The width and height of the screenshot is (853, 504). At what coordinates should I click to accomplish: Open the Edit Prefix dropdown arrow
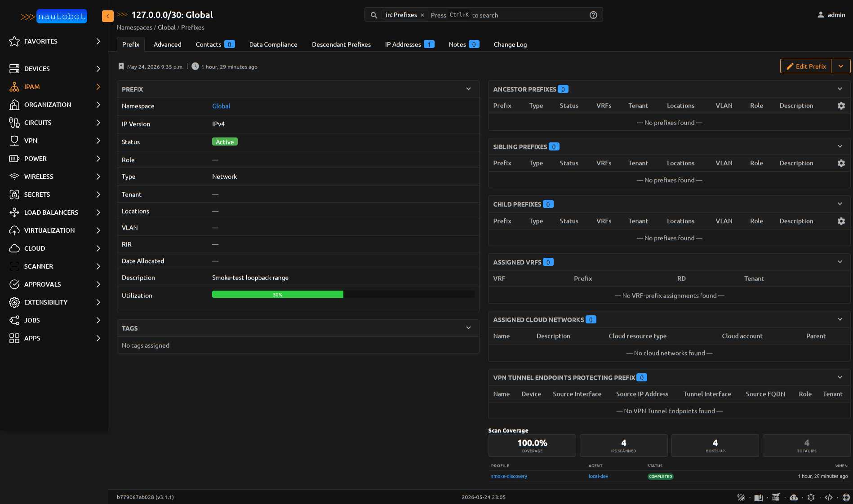coord(841,66)
